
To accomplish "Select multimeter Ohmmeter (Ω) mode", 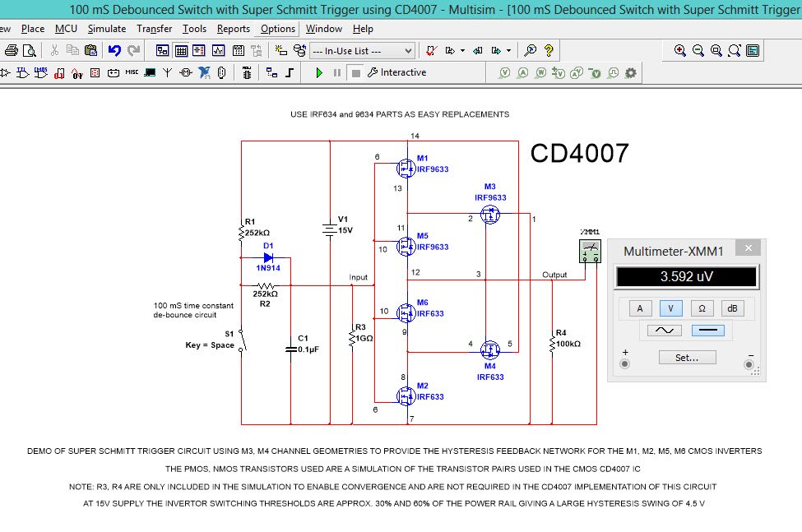I will 702,308.
